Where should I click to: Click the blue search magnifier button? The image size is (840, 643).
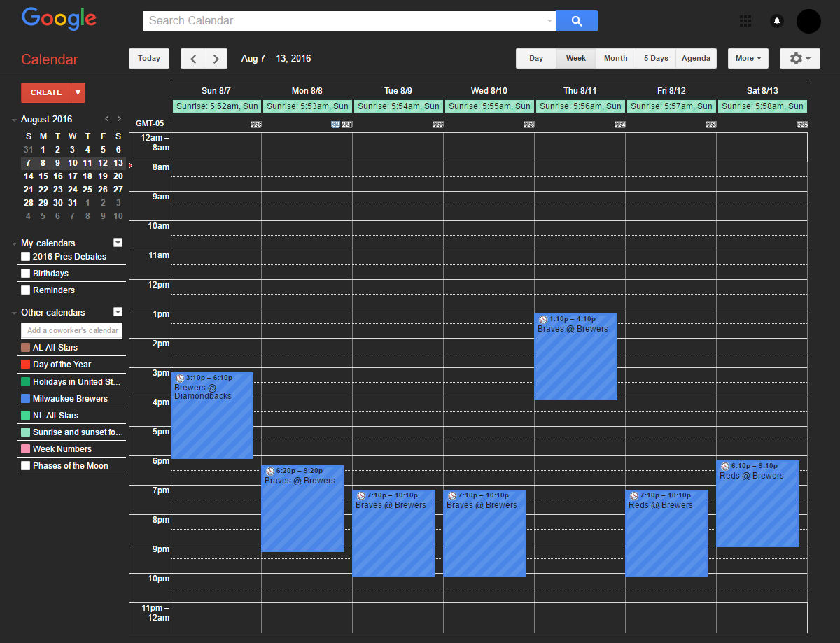577,21
